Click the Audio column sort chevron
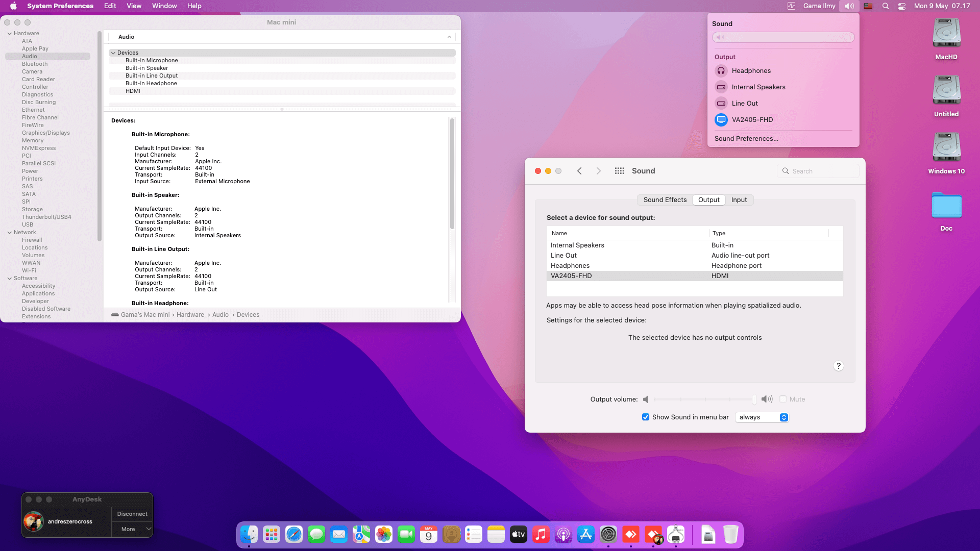The width and height of the screenshot is (980, 551). coord(449,37)
